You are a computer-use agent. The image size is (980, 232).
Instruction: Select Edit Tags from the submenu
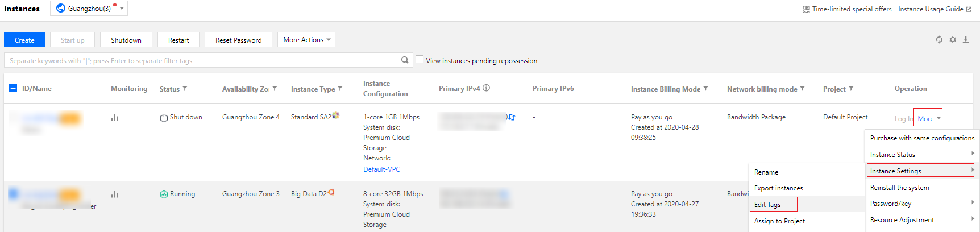(767, 205)
